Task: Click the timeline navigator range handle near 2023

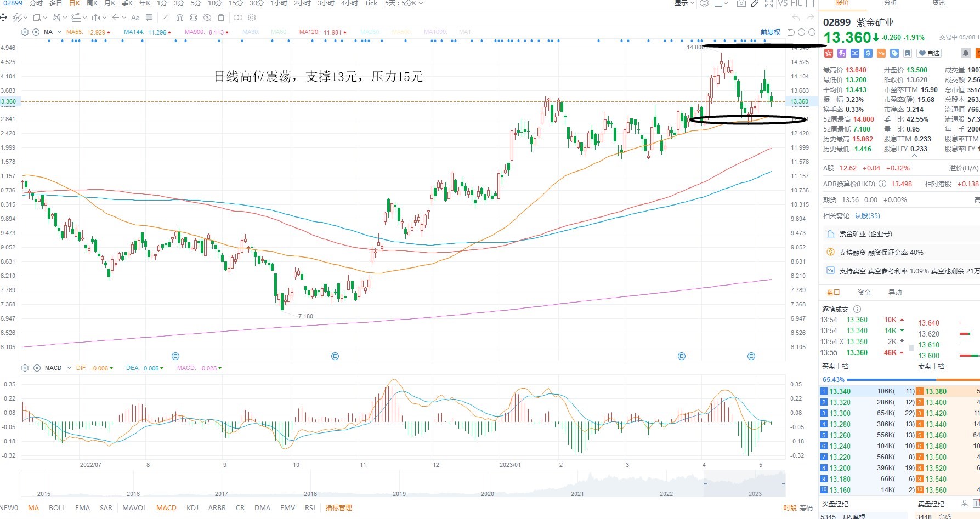Action: [x=783, y=483]
